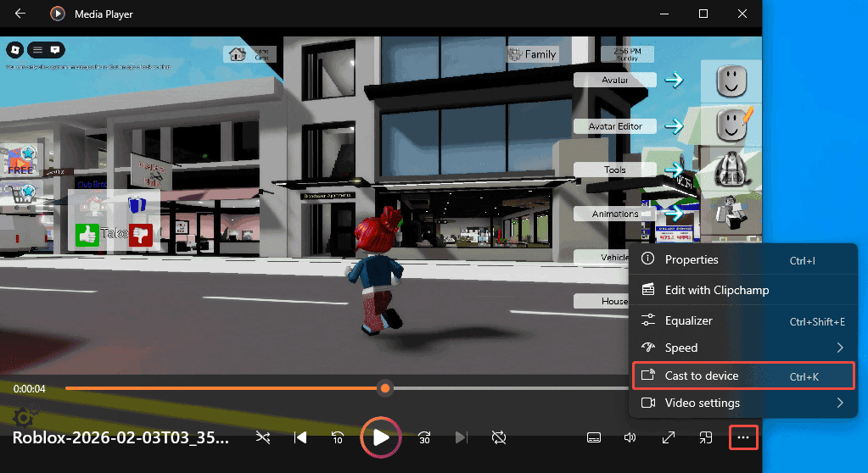Image resolution: width=868 pixels, height=473 pixels.
Task: Go back with the back arrow
Action: point(20,14)
